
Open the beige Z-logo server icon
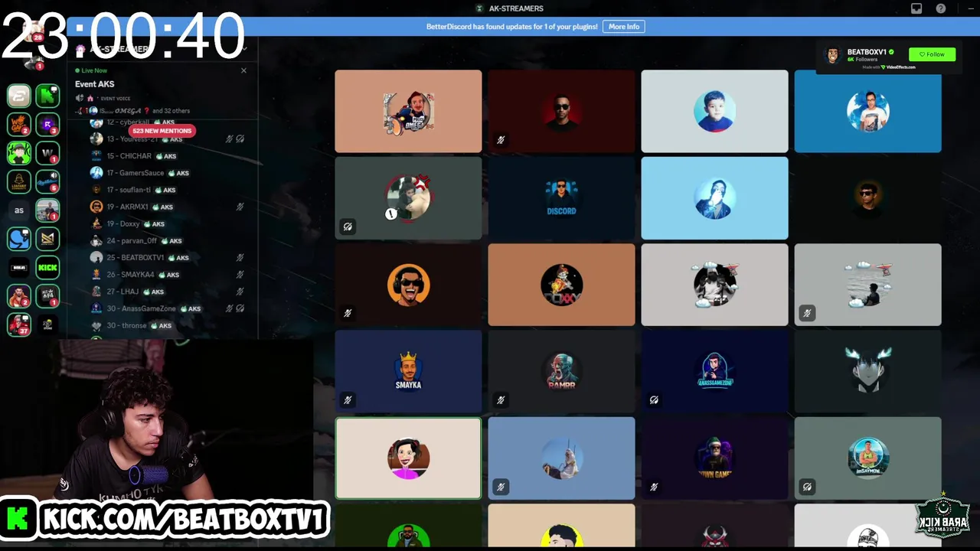[x=19, y=95]
